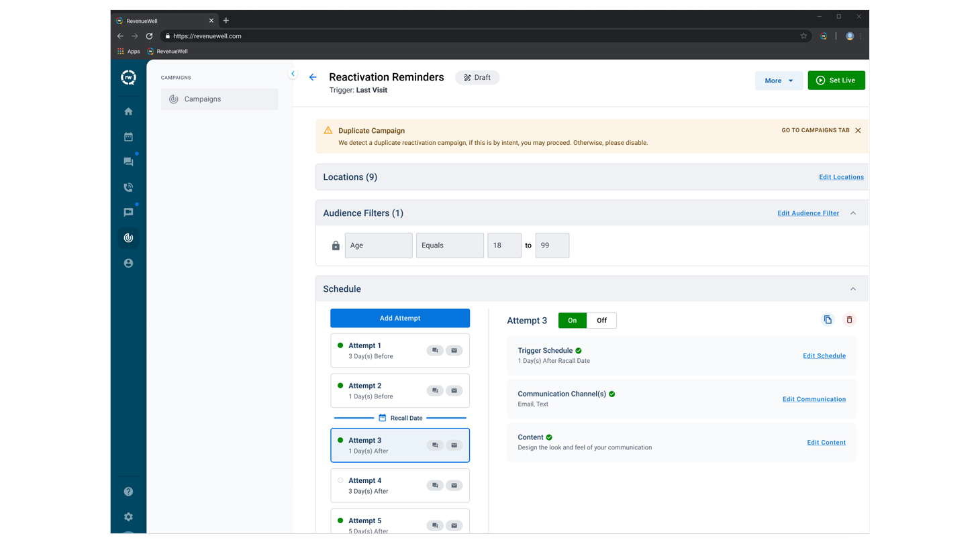The image size is (980, 550).
Task: Collapse the Schedule section
Action: [x=853, y=289]
